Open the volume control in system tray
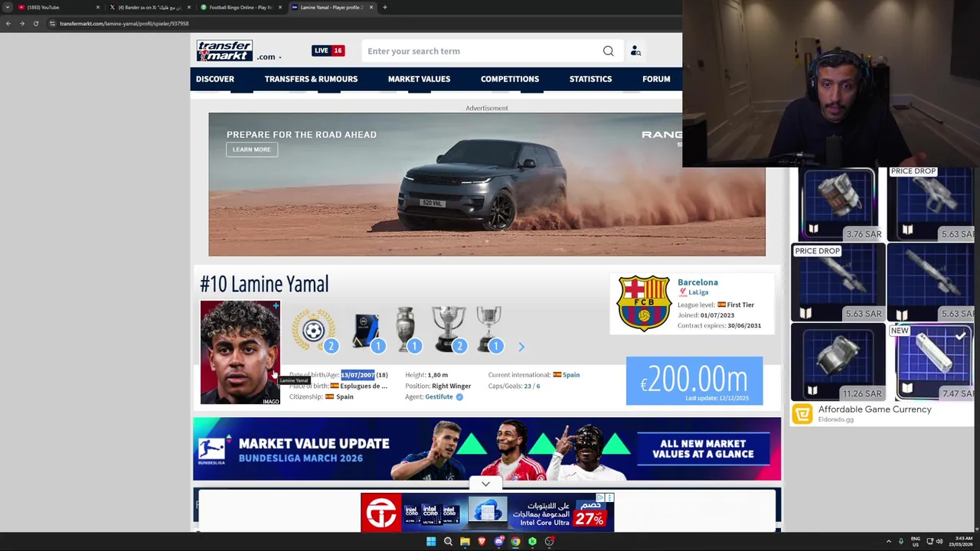 click(x=939, y=541)
